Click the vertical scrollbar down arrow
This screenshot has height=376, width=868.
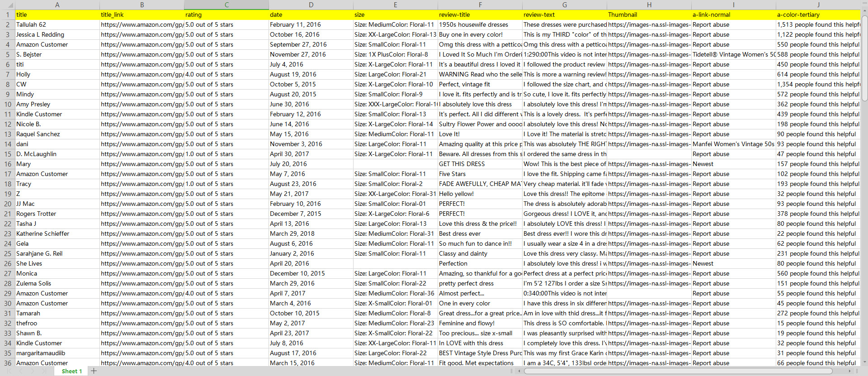(864, 362)
